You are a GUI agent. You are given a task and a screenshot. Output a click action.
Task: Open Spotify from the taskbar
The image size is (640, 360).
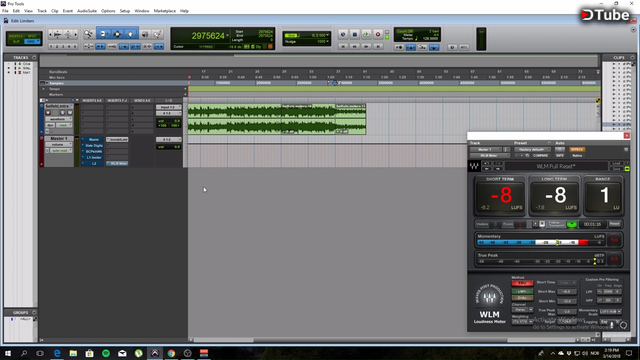click(x=106, y=353)
